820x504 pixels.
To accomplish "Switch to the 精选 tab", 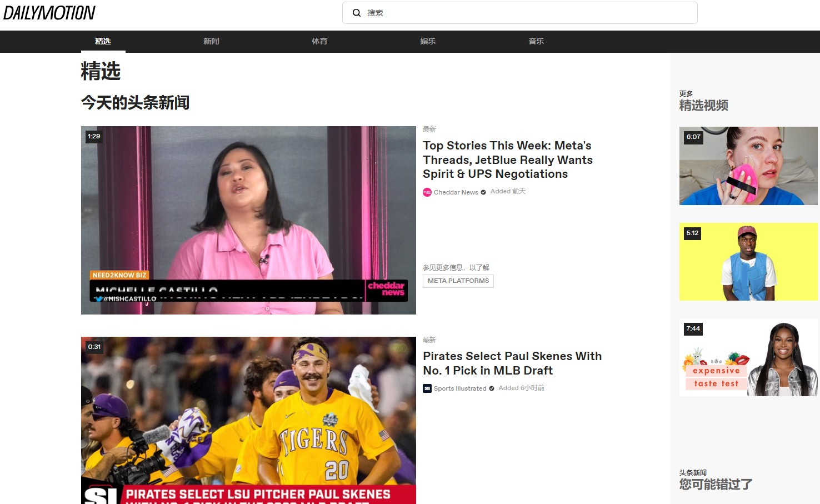I will click(103, 41).
